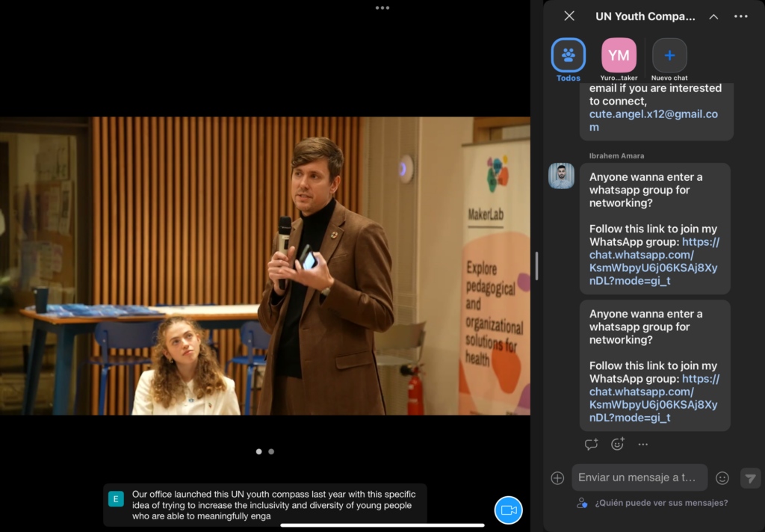Click the add attachment plus icon

[x=557, y=478]
